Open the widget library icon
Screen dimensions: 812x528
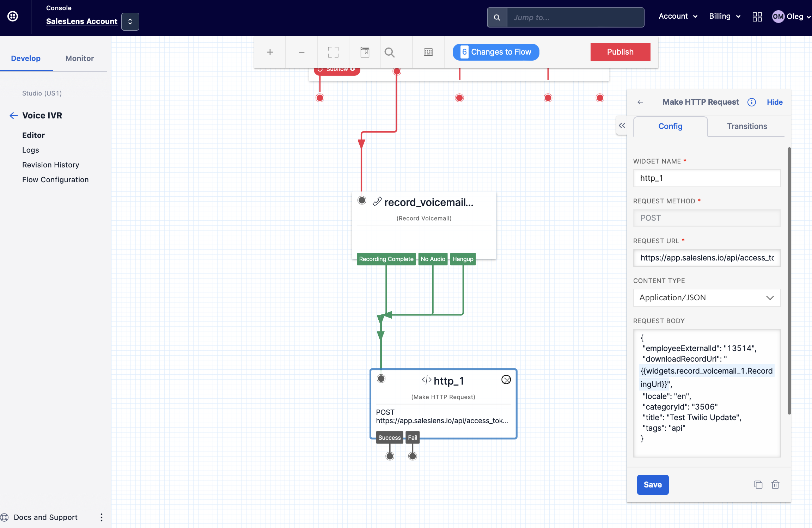(x=365, y=52)
